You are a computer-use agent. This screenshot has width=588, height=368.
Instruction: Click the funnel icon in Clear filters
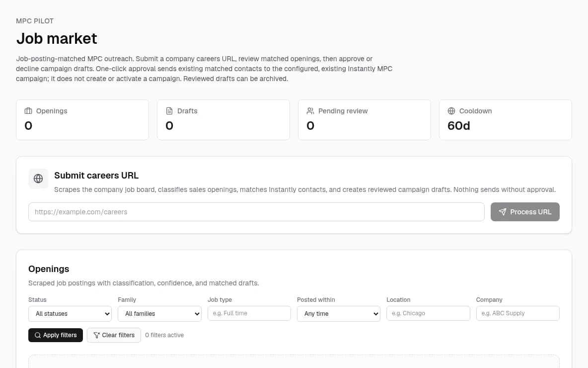(96, 335)
